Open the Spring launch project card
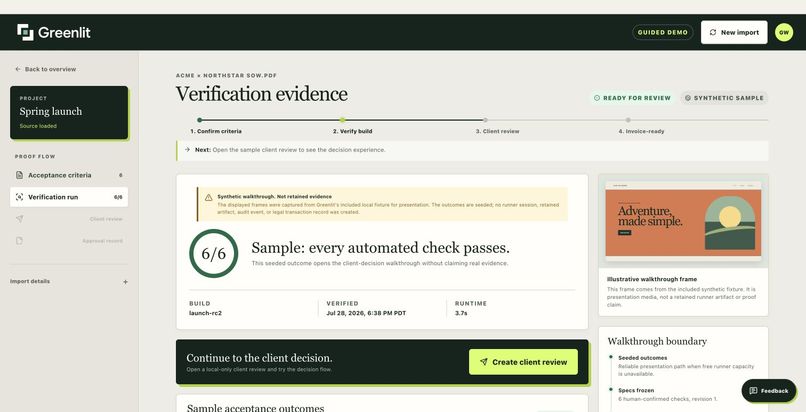This screenshot has width=806, height=412. 69,113
